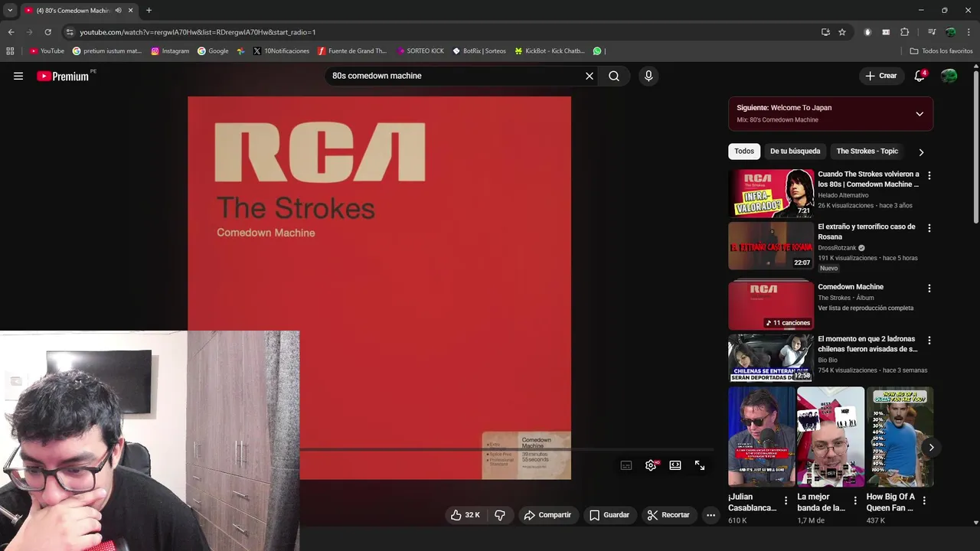The width and height of the screenshot is (980, 551).
Task: Open options for Cuando The Strokes video
Action: pos(929,176)
